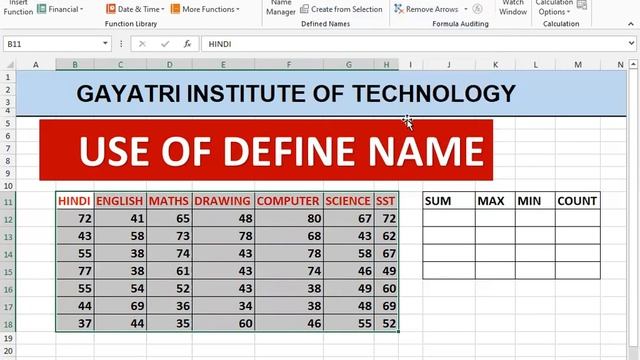Open Calculation Options dropdown
Viewport: 640px width, 360px height.
pos(554,8)
